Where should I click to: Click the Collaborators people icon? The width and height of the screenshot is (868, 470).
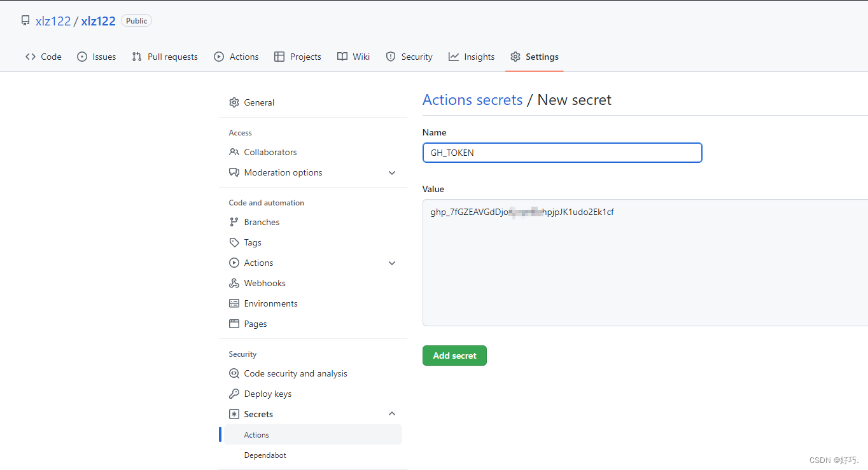click(234, 152)
